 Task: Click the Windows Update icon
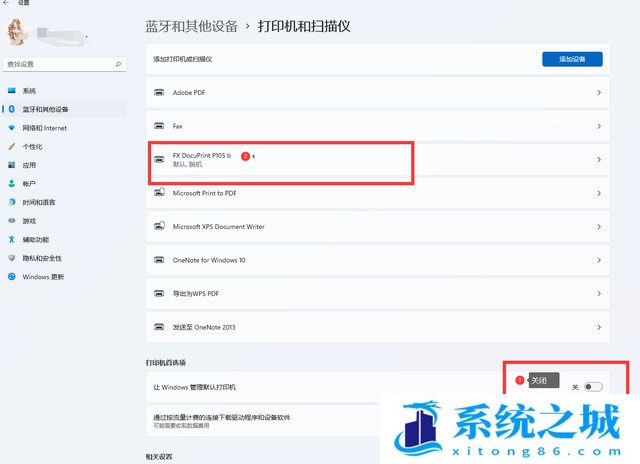coord(12,277)
